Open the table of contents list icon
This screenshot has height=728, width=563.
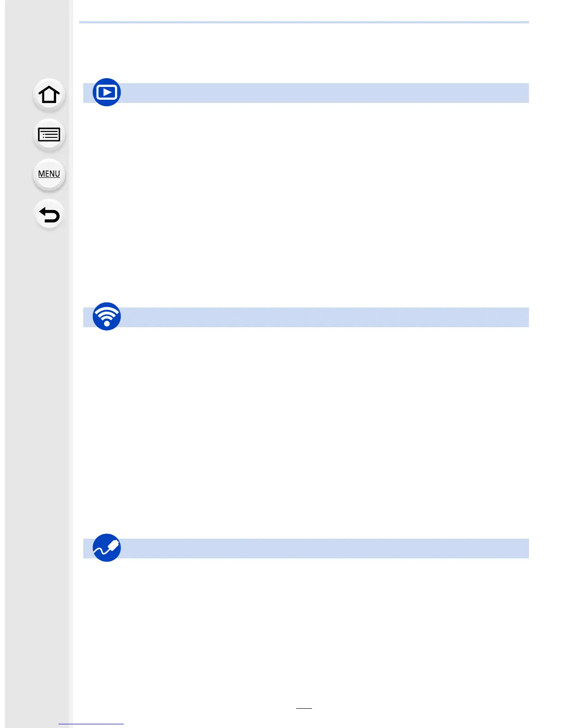(49, 135)
